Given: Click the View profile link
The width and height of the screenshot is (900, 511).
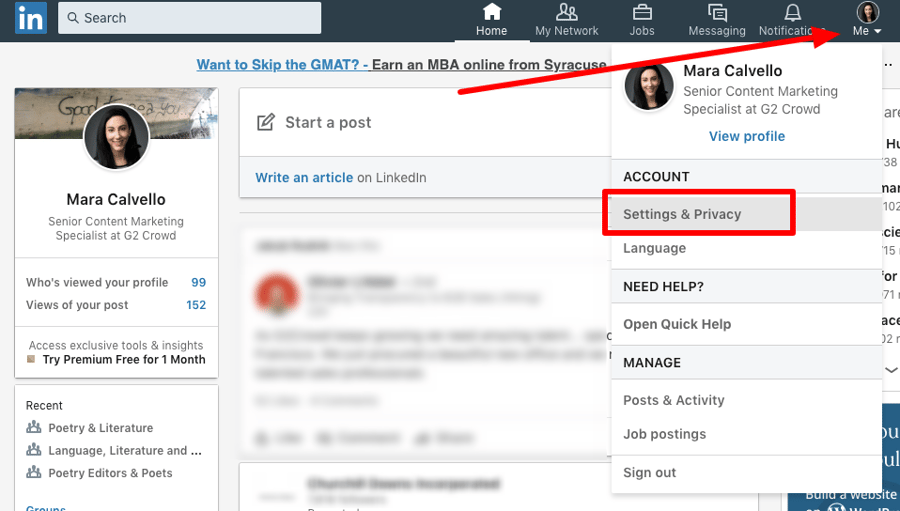Looking at the screenshot, I should 747,136.
